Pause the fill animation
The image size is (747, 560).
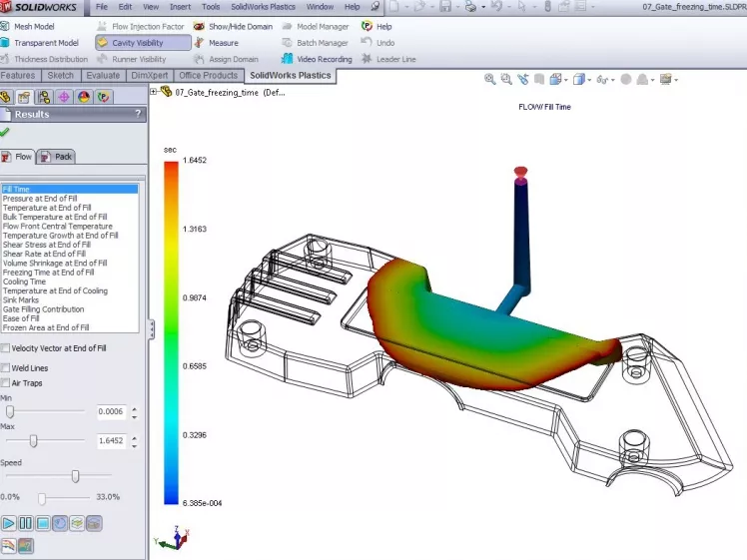click(x=26, y=523)
